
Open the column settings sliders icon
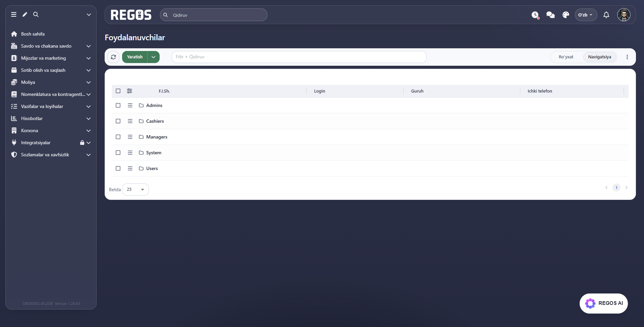point(129,91)
